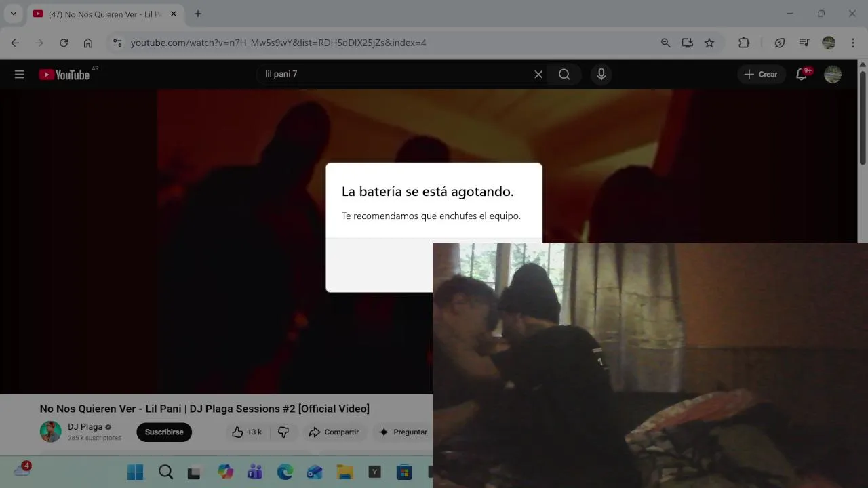Open the Preguntar button

click(403, 432)
